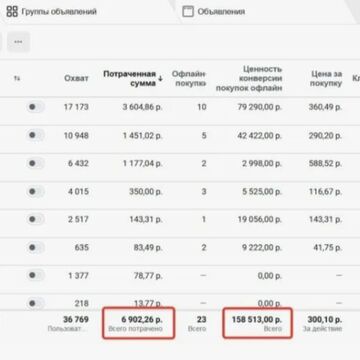Click the total purchases count 23
Viewport: 360px width, 360px height.
pos(201,320)
